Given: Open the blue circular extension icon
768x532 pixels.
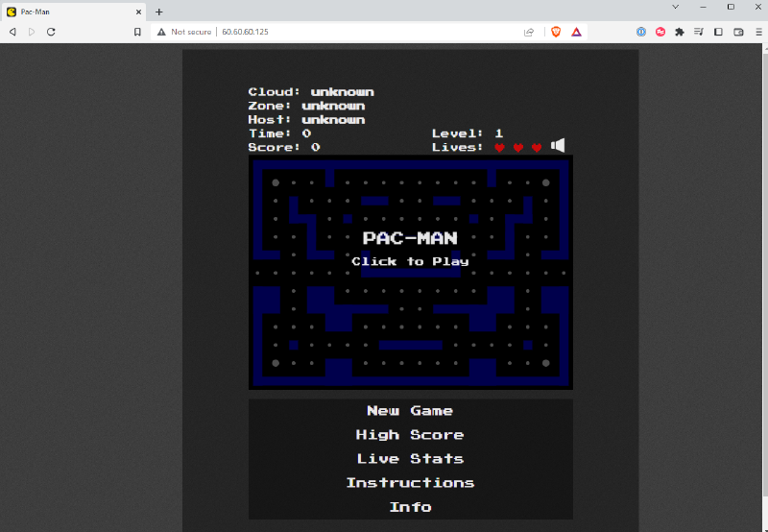Looking at the screenshot, I should tap(641, 32).
